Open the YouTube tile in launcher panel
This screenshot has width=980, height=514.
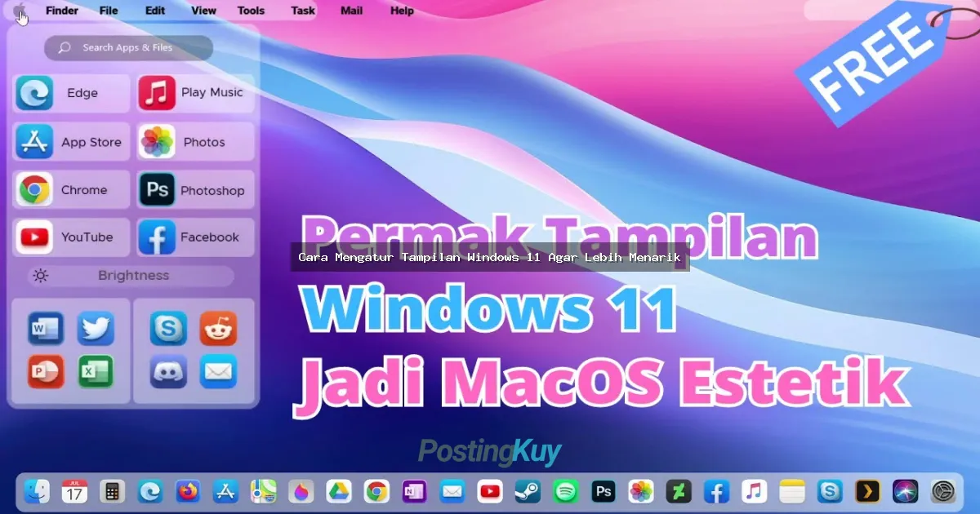71,237
